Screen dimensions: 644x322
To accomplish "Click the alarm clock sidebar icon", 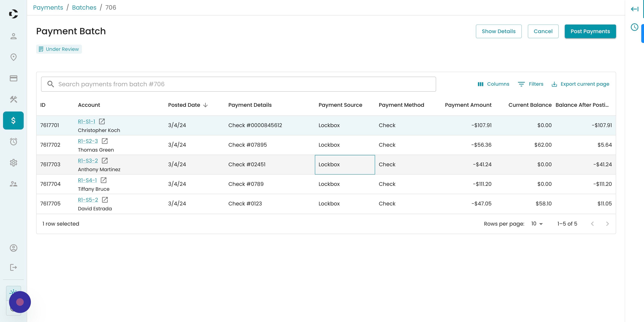I will [x=13, y=142].
